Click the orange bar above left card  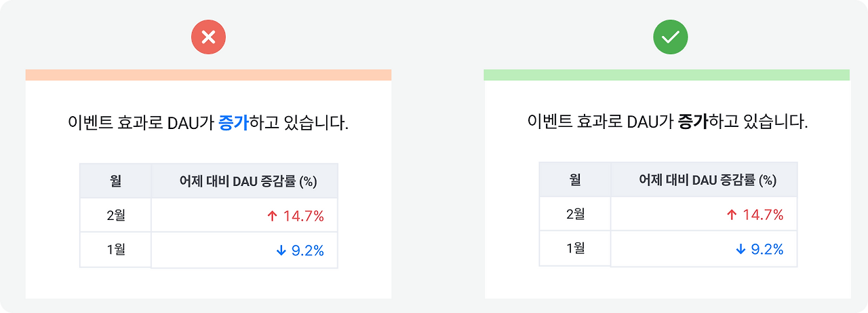click(208, 75)
